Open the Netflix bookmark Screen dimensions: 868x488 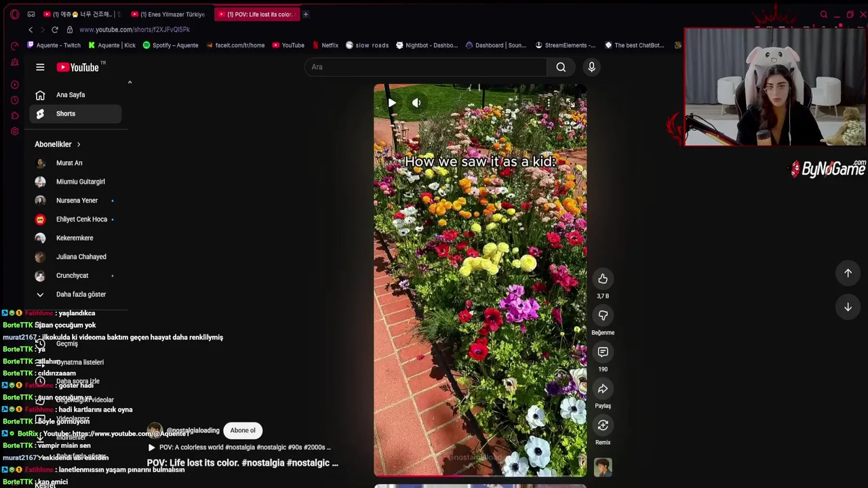tap(325, 45)
